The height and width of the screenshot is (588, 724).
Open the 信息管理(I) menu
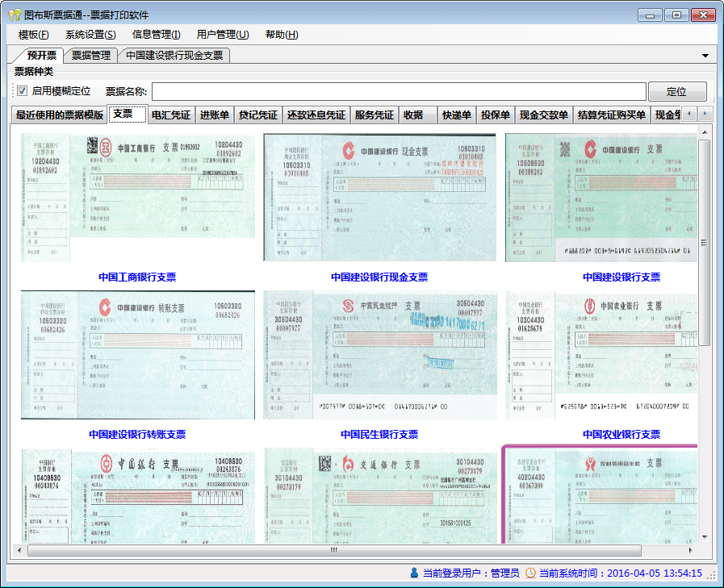[x=156, y=35]
